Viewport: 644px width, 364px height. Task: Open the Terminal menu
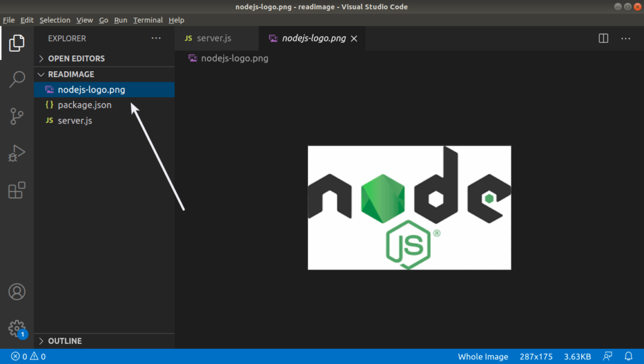(148, 20)
